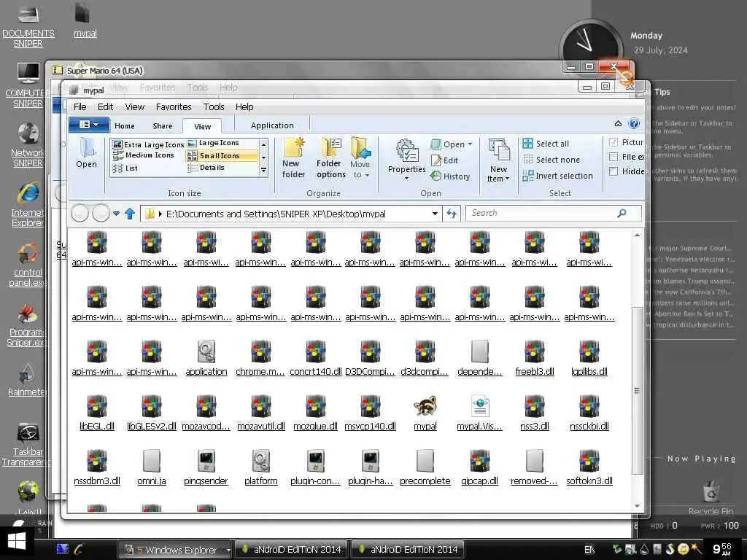Click the Edit button in ribbon

444,160
